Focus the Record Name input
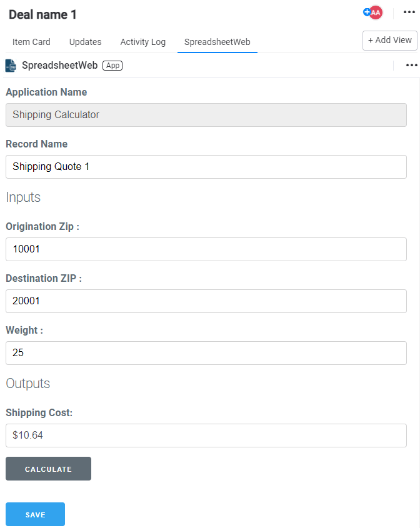Image resolution: width=420 pixels, height=528 pixels. click(206, 167)
